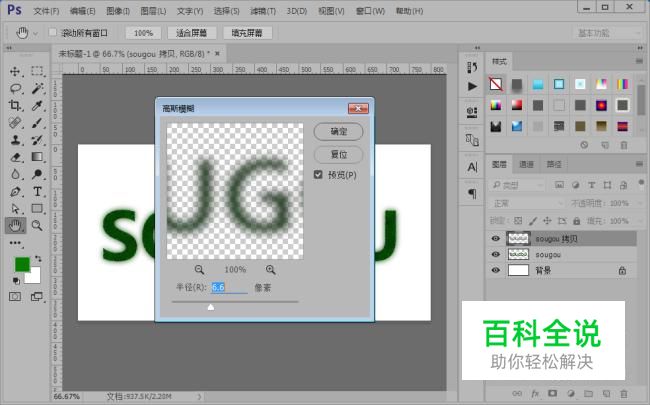This screenshot has height=405, width=650.
Task: Click 复位 in the 高斯模糊 dialog
Action: pos(338,155)
